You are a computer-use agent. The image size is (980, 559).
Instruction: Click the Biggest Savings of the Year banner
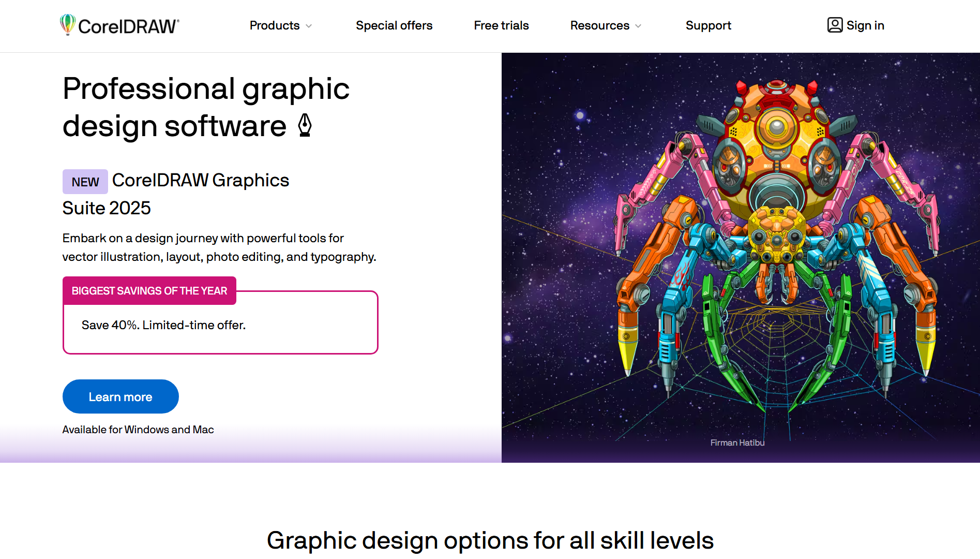[149, 291]
